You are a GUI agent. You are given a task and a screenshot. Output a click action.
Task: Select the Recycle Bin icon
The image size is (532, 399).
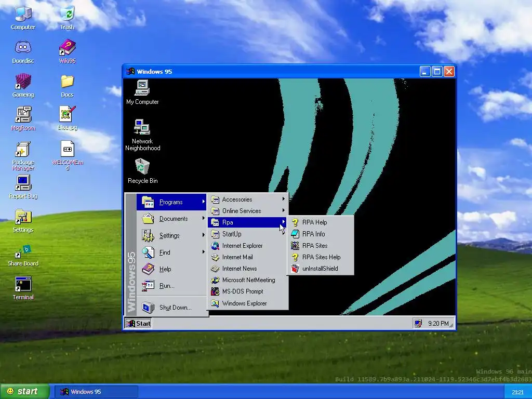[142, 171]
